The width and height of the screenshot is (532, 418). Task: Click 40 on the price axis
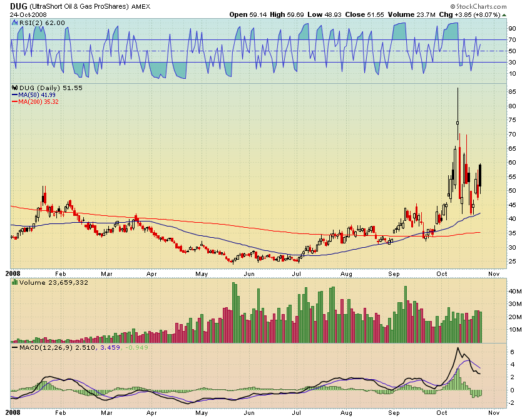513,219
